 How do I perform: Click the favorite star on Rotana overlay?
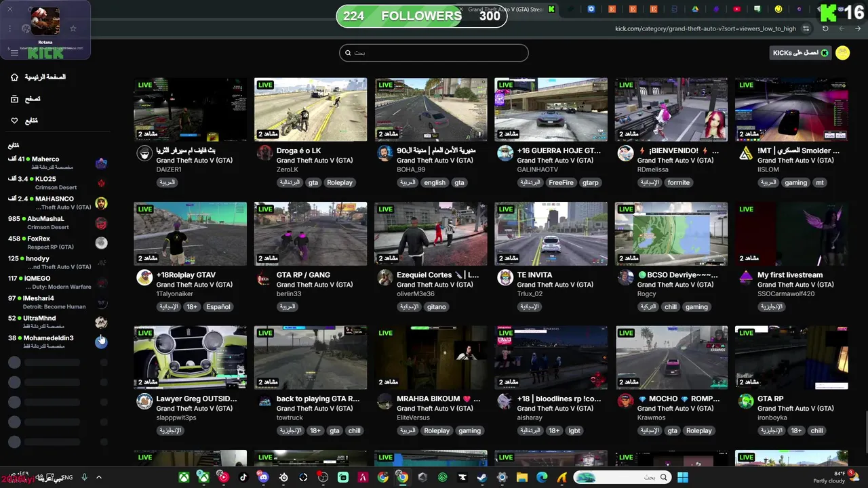[x=73, y=28]
